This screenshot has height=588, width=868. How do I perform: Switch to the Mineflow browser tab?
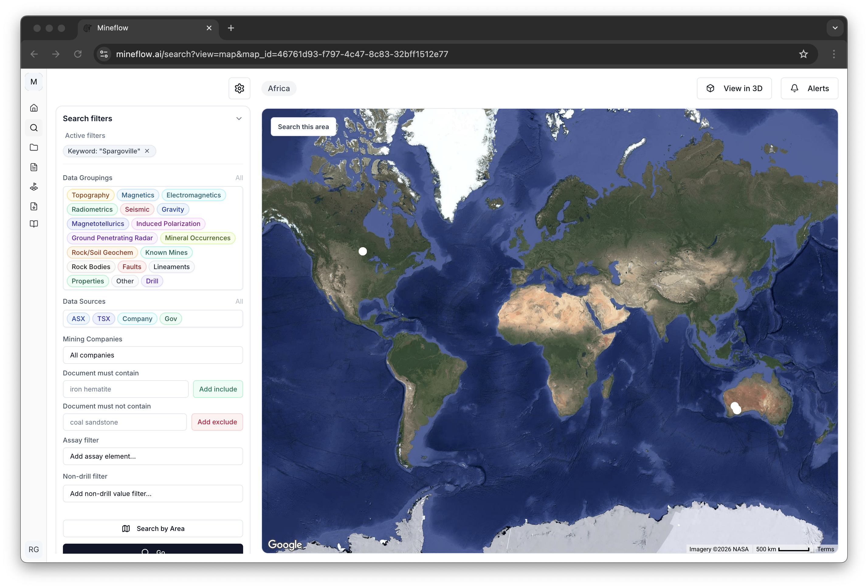point(113,28)
